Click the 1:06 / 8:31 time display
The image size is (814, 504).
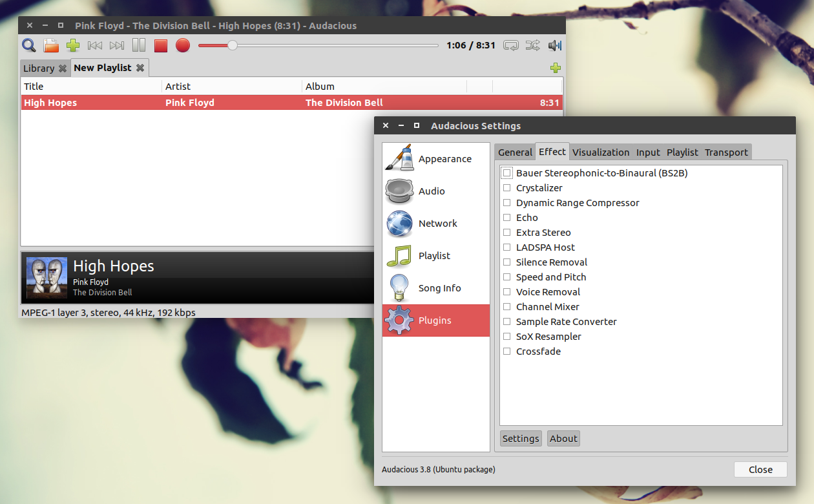tap(471, 45)
